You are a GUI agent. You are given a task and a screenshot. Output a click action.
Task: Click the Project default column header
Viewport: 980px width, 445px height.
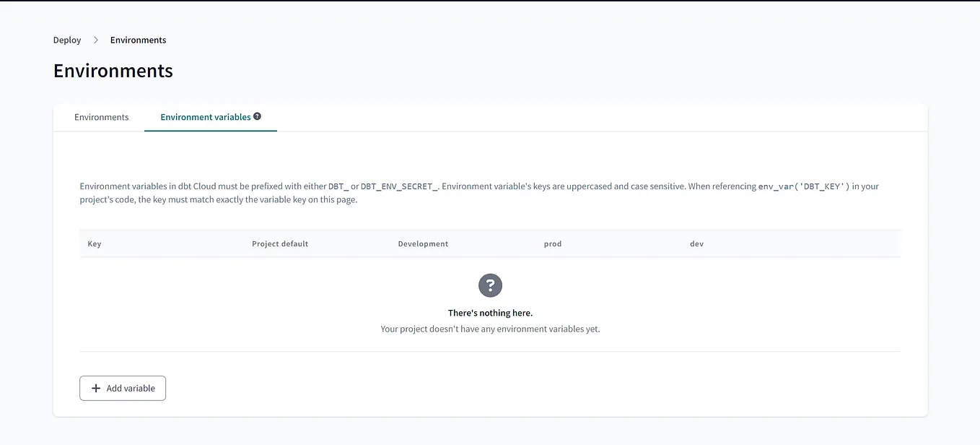pyautogui.click(x=280, y=243)
